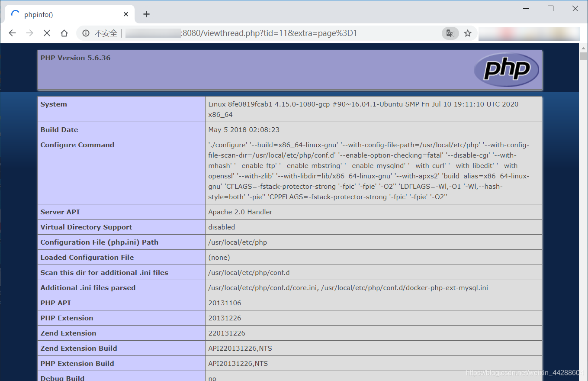Click the PHP Version 5.6.36 heading
588x381 pixels.
75,58
